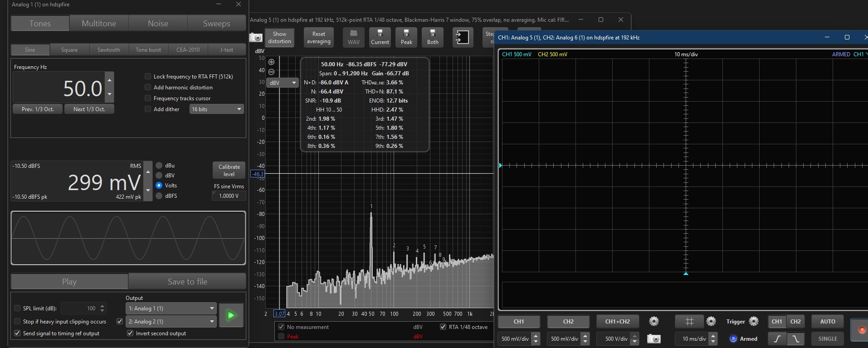This screenshot has width=868, height=348.
Task: Raise the generator level using up arrow
Action: tap(148, 172)
